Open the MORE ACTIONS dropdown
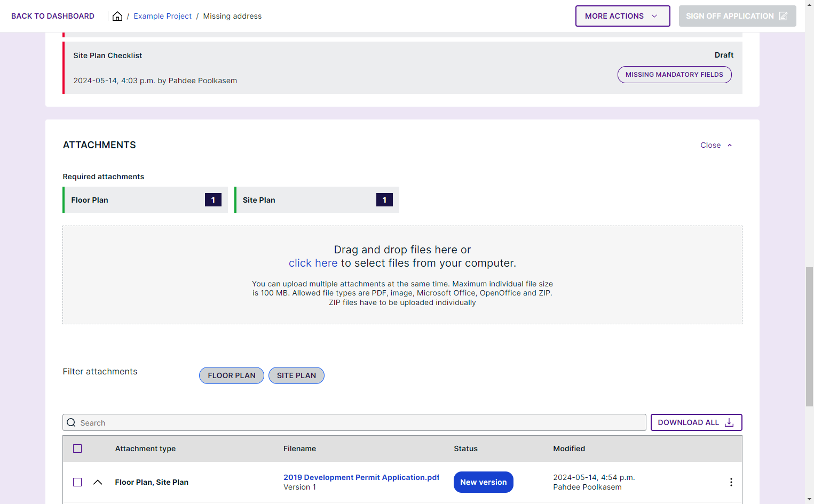814x504 pixels. (622, 16)
